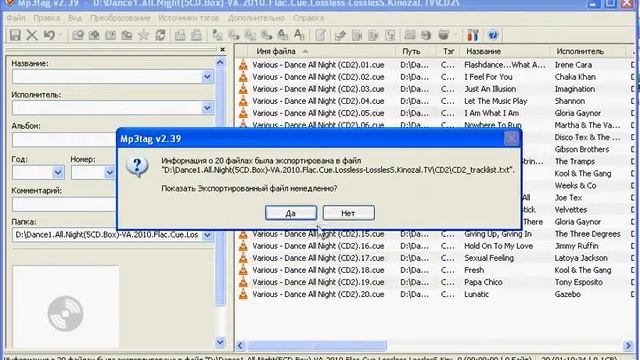640x360 pixels.
Task: Click into the Комментарий input field
Action: [x=64, y=204]
